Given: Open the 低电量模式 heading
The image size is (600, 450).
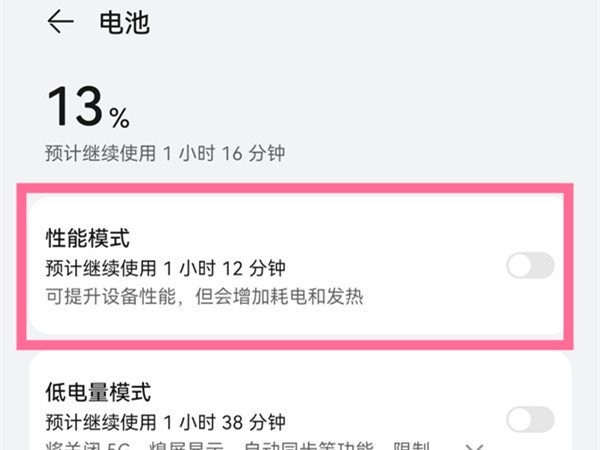Looking at the screenshot, I should [x=98, y=390].
